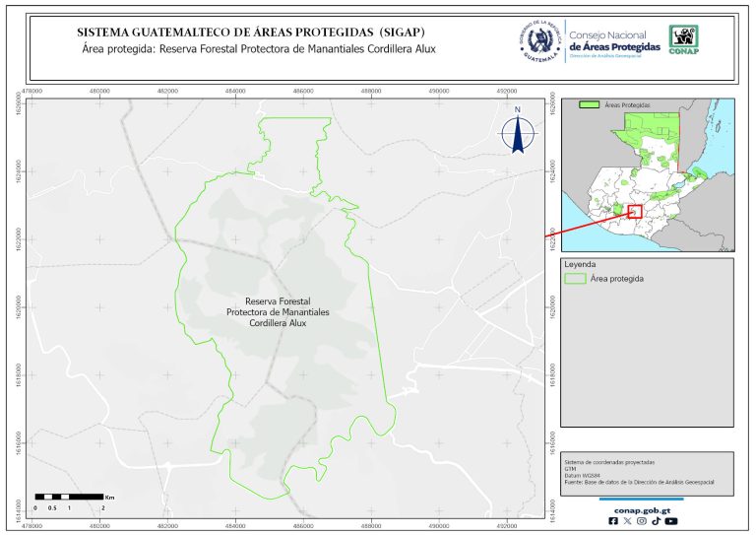Image resolution: width=756 pixels, height=535 pixels.
Task: Click the kilometer scale bar
Action: pyautogui.click(x=68, y=495)
